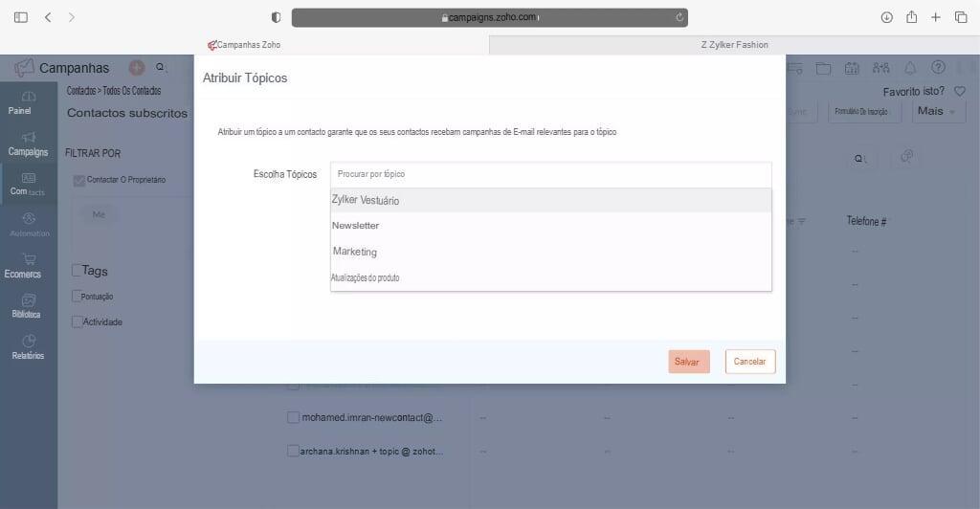Select the Zylker Vestuário topic
980x509 pixels.
550,201
